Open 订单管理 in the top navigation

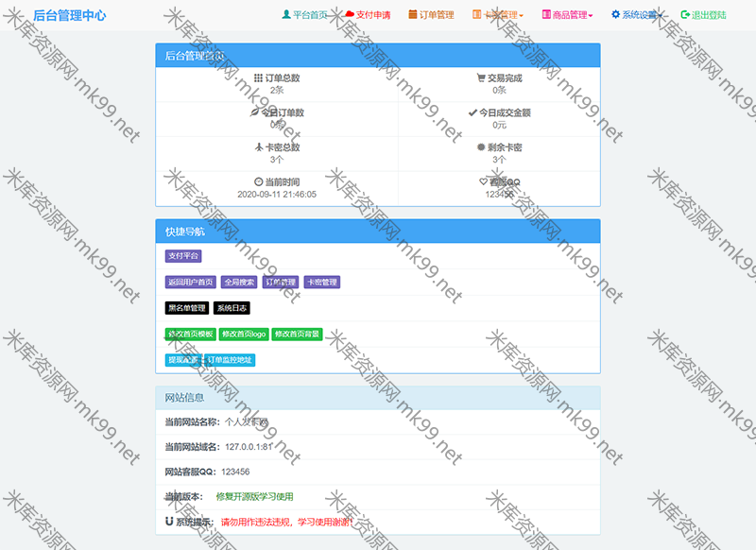(431, 15)
